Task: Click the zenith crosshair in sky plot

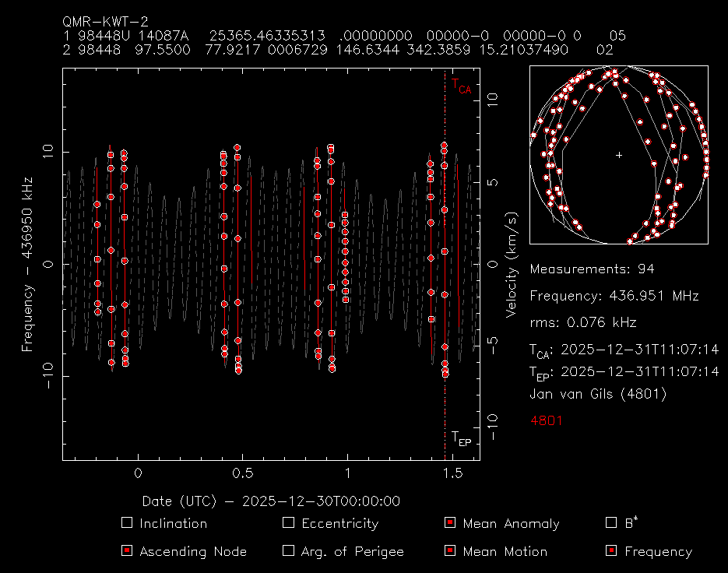Action: [619, 155]
